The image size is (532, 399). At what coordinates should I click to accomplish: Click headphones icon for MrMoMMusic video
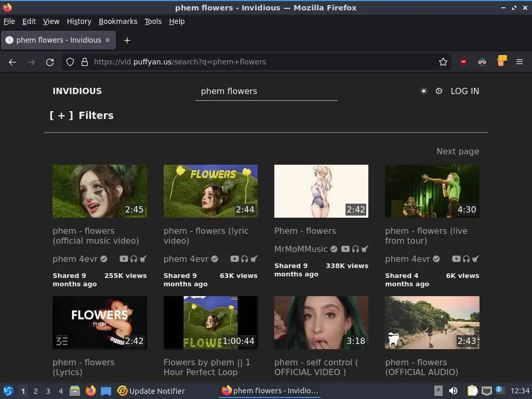tap(355, 249)
